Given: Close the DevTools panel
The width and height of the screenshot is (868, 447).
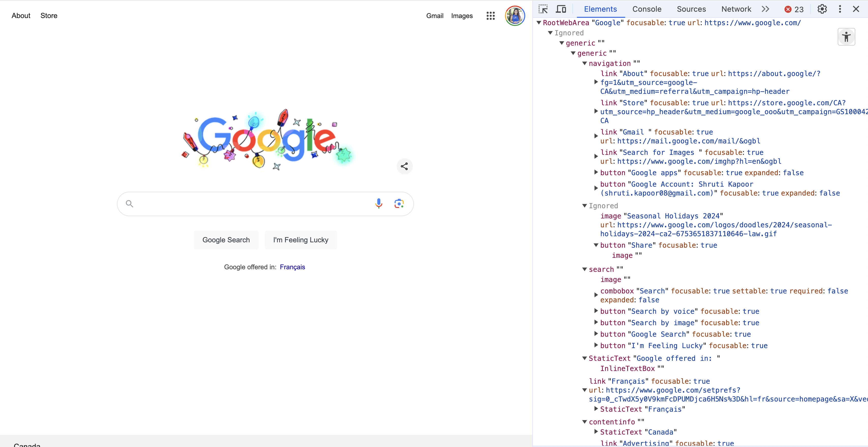Looking at the screenshot, I should click(856, 9).
